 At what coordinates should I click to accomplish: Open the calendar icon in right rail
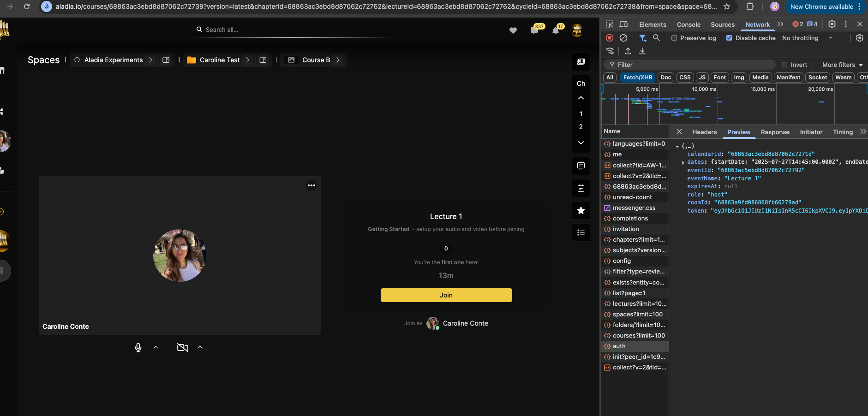coord(581,188)
